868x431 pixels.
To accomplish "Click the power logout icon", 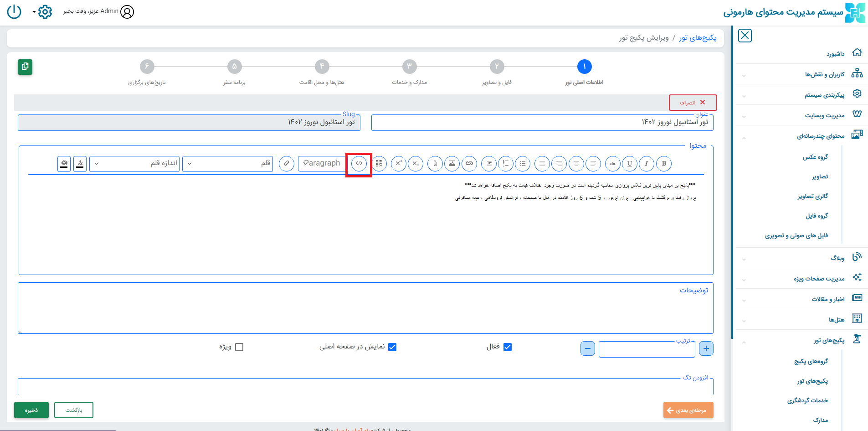I will coord(14,11).
